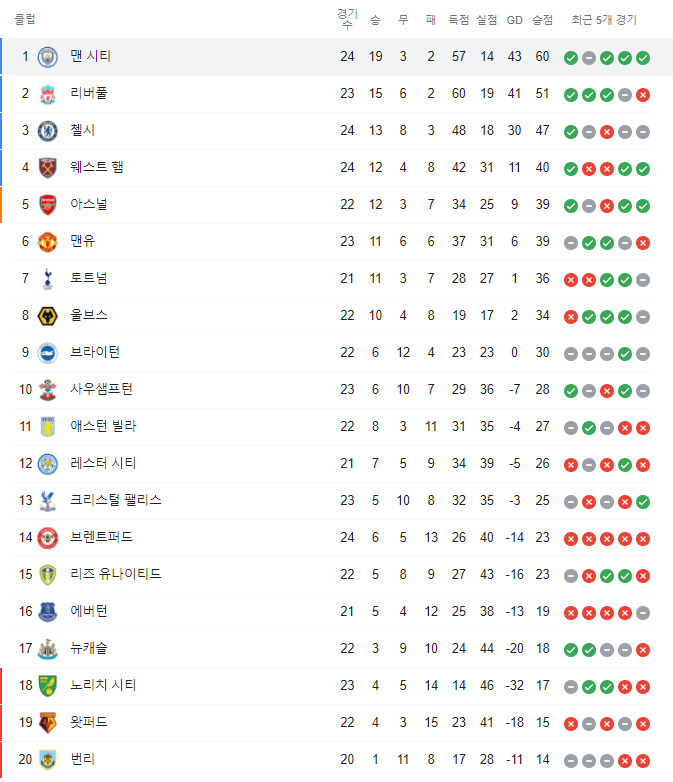Click the GD column header

click(x=514, y=20)
